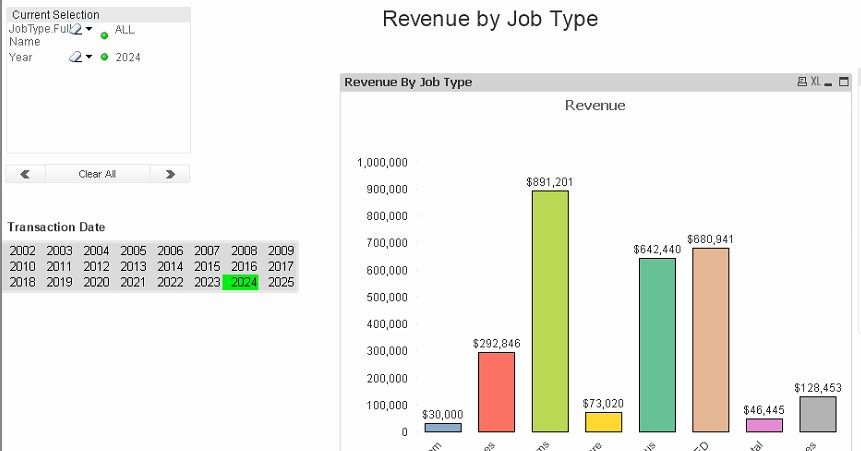Click the green status dot next to 2024 value
The height and width of the screenshot is (451, 861).
[104, 57]
